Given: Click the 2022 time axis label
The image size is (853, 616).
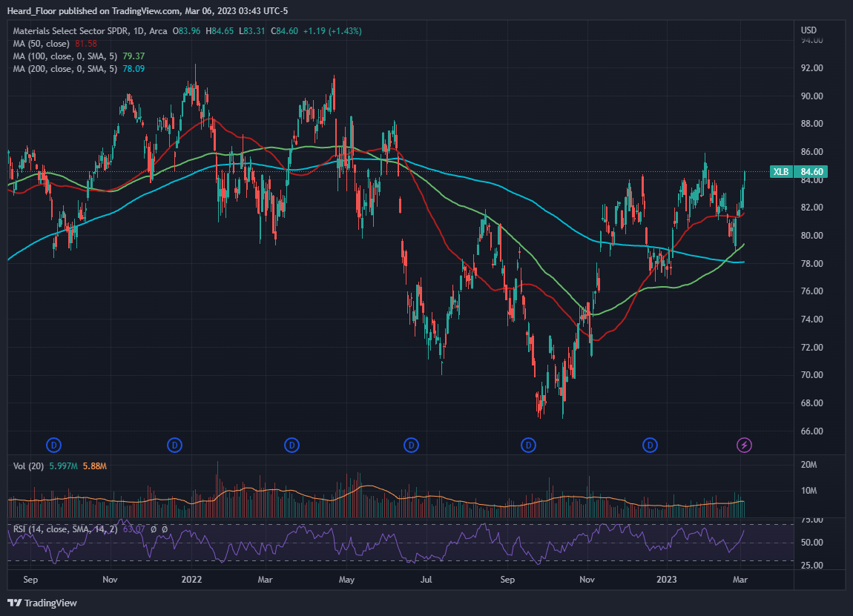Looking at the screenshot, I should (x=191, y=579).
